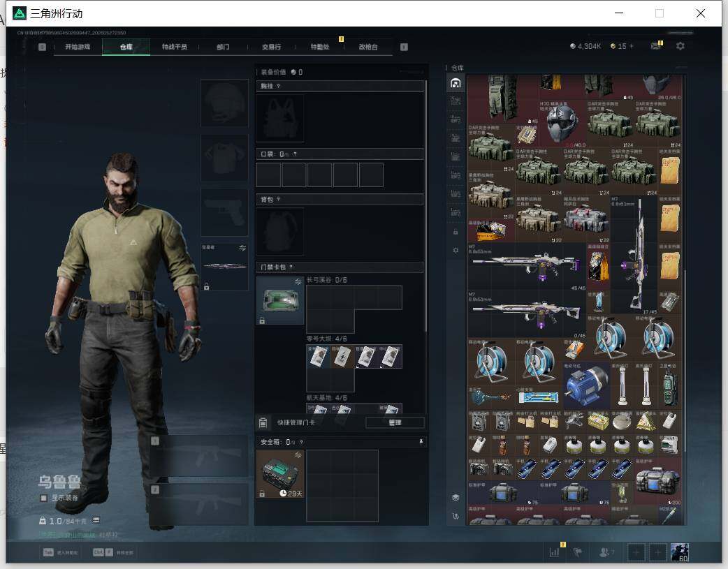Open the mail inbox icon

pyautogui.click(x=655, y=46)
